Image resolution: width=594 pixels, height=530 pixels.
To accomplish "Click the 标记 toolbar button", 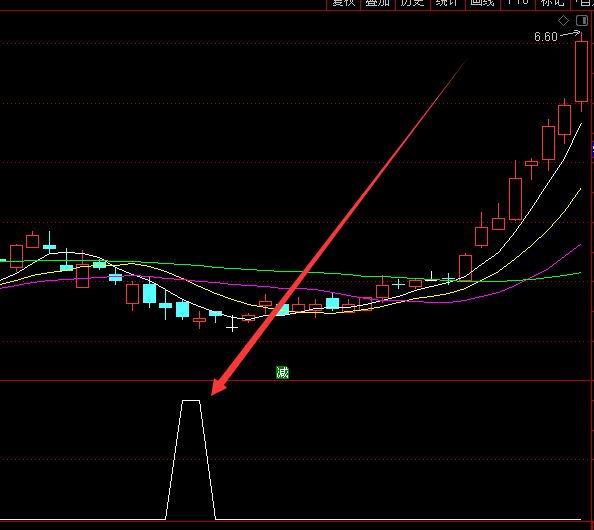I will (x=552, y=4).
